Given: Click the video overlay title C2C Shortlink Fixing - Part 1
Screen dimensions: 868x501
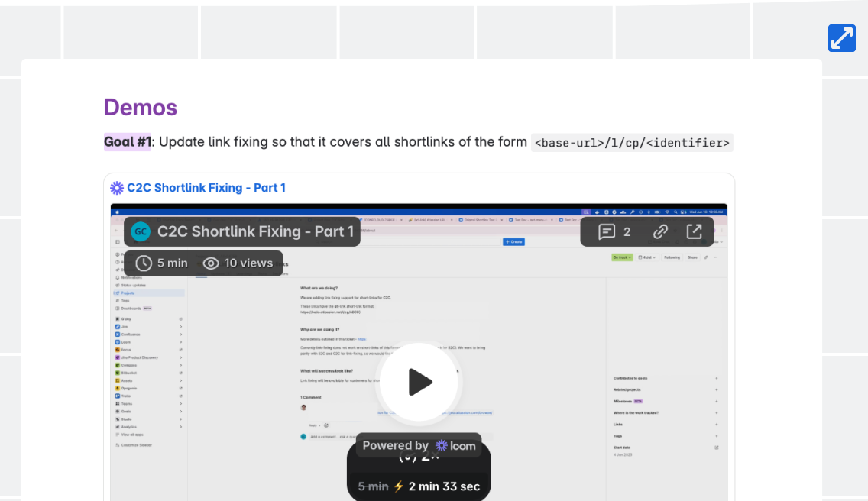Looking at the screenshot, I should click(x=255, y=231).
